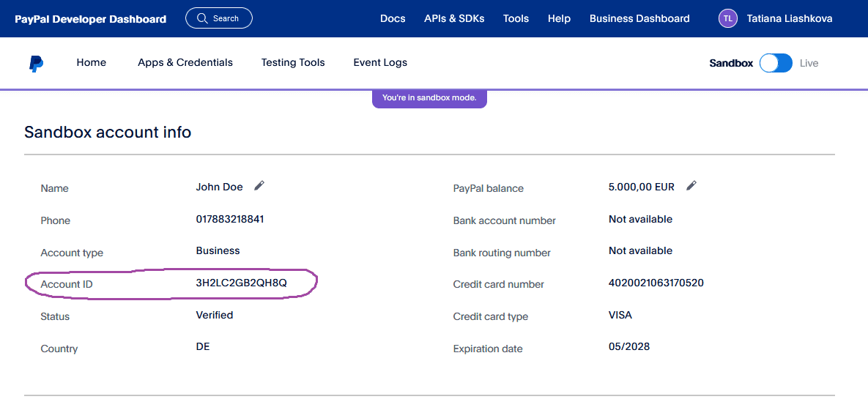The image size is (868, 402).
Task: Select the Account ID value 3H2LC2GB2QH8Q
Action: click(x=241, y=283)
